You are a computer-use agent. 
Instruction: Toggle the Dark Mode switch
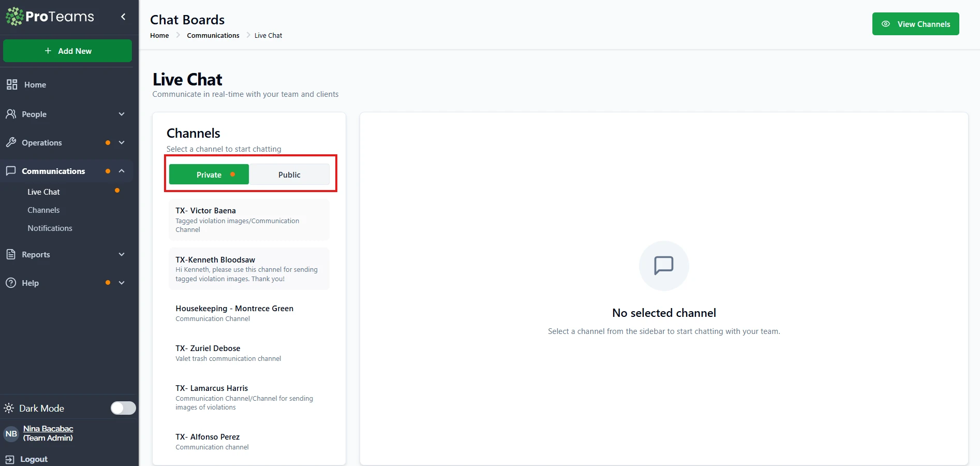click(x=123, y=408)
